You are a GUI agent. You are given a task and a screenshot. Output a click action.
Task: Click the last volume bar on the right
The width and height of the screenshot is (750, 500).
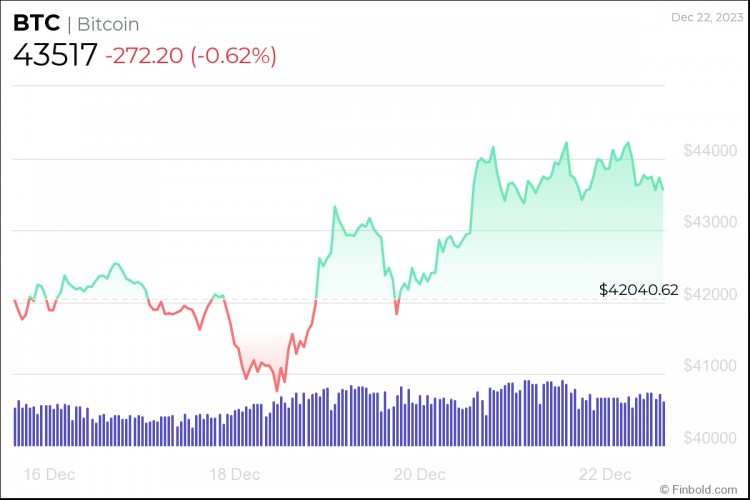coord(663,423)
